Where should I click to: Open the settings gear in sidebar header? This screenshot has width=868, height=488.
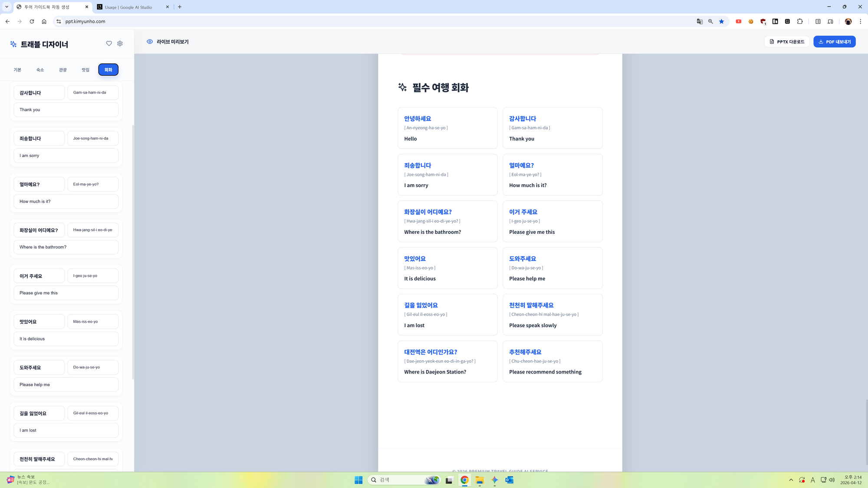[120, 43]
